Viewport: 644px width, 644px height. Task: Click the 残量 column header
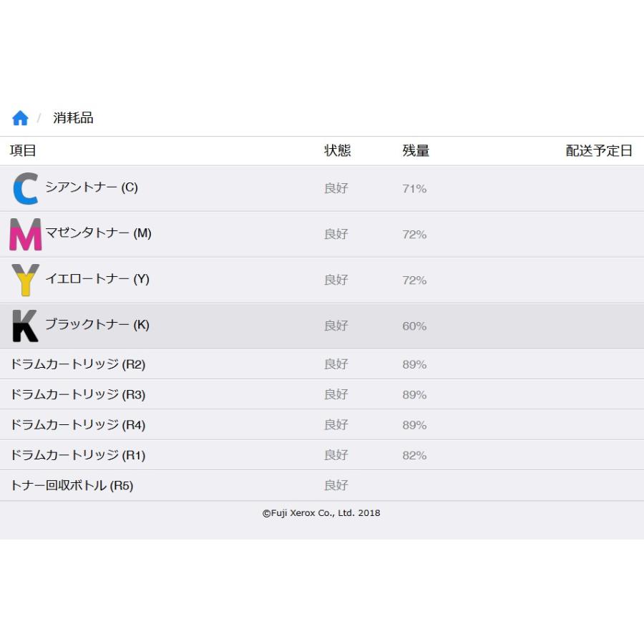click(x=414, y=150)
